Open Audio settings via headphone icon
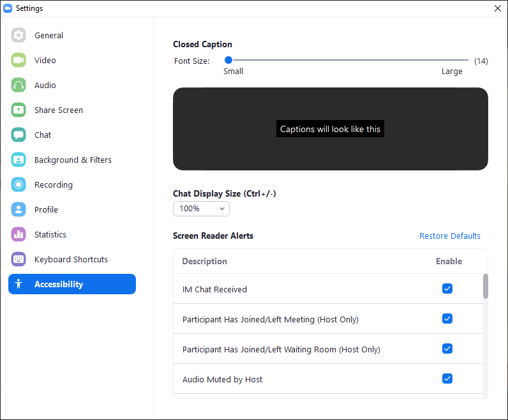The width and height of the screenshot is (508, 420). 19,86
